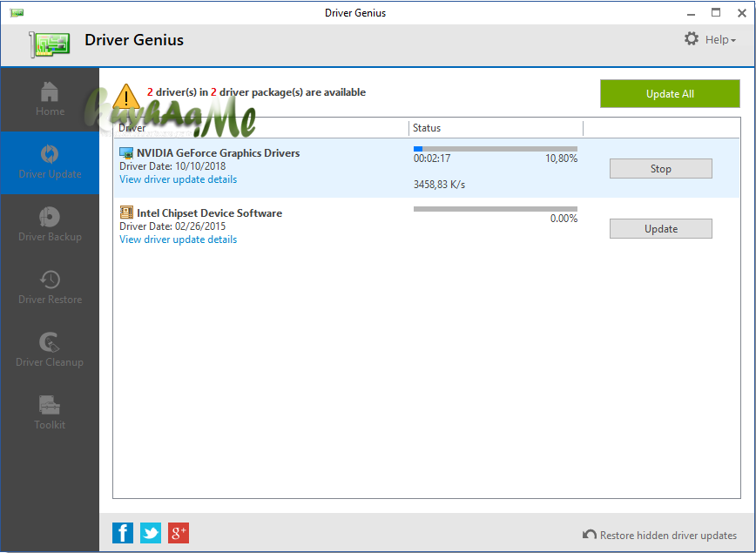View NVIDIA GeForce driver update details
The width and height of the screenshot is (756, 553).
pyautogui.click(x=178, y=179)
